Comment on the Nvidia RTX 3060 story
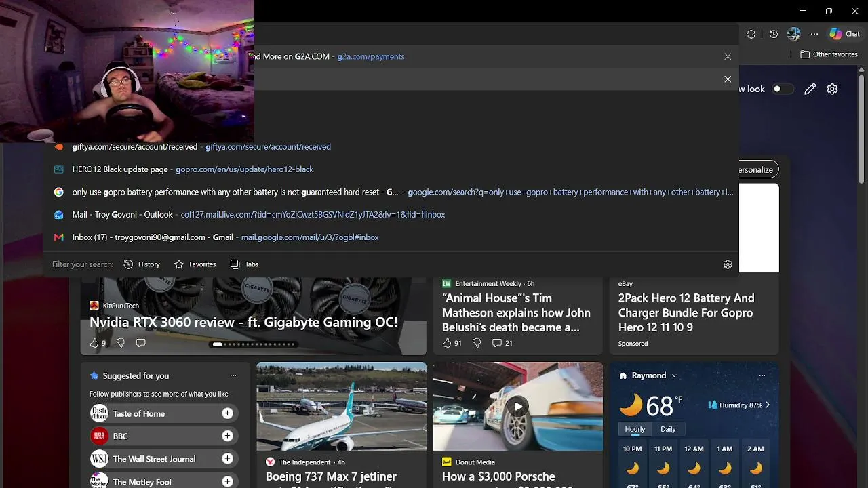Viewport: 868px width, 488px height. click(140, 343)
